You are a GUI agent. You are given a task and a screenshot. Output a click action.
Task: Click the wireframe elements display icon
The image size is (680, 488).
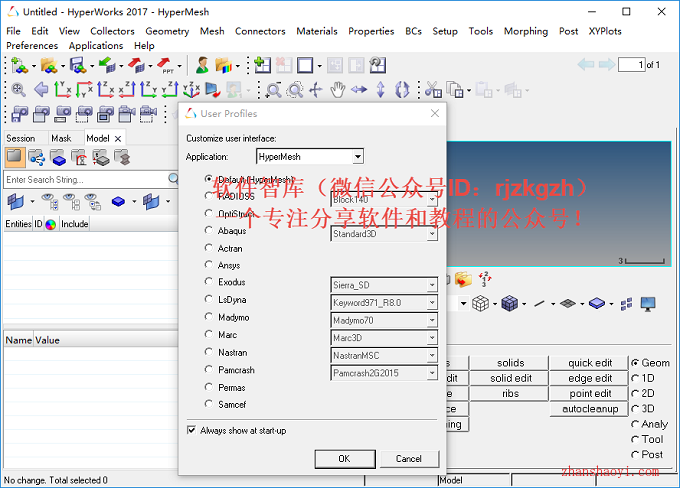tap(480, 303)
